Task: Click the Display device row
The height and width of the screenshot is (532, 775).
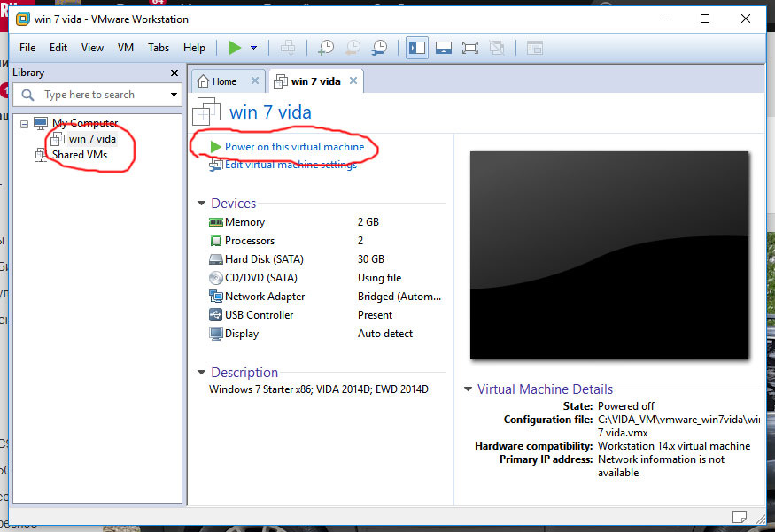Action: (x=325, y=334)
